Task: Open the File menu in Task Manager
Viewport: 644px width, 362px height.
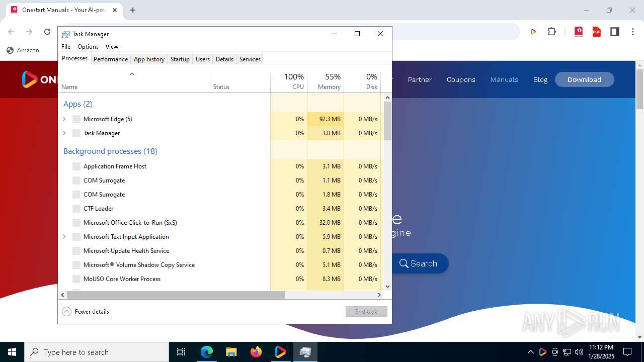Action: (66, 47)
